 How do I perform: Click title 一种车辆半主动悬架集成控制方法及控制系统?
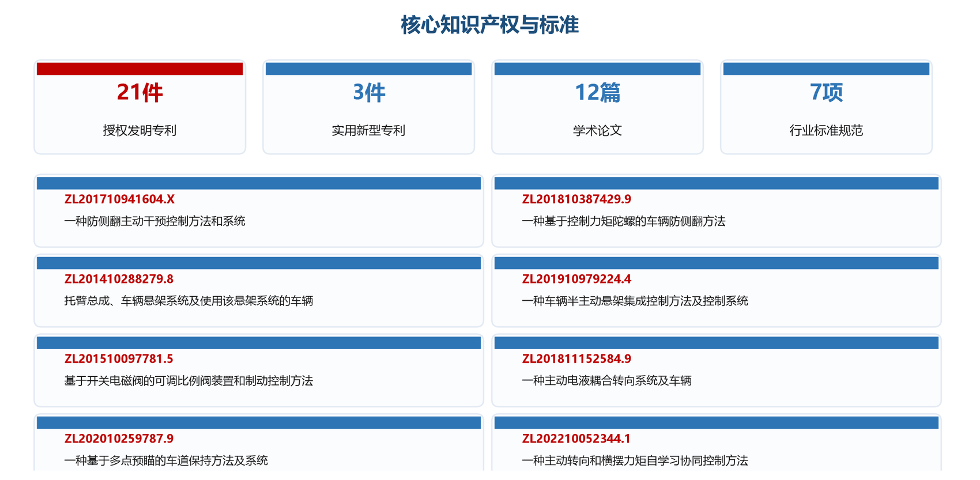(635, 301)
